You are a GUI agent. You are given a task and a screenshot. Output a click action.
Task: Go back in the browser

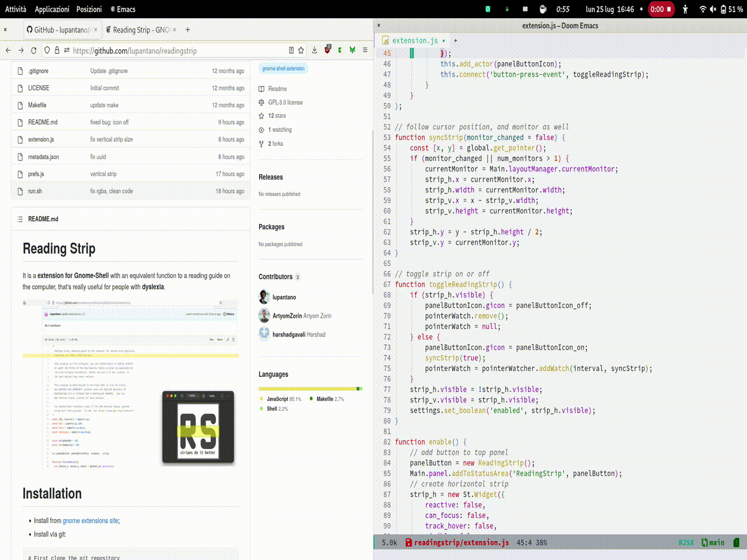point(8,51)
